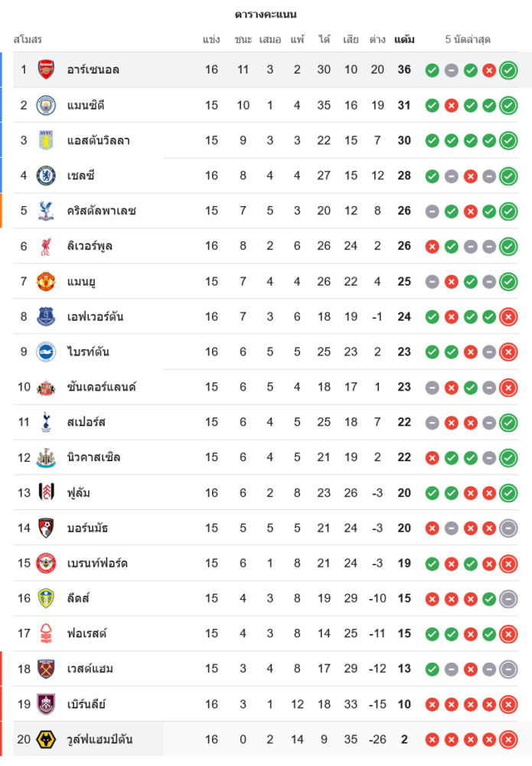Click the Liverpool club crest
532x766 pixels.
46,246
